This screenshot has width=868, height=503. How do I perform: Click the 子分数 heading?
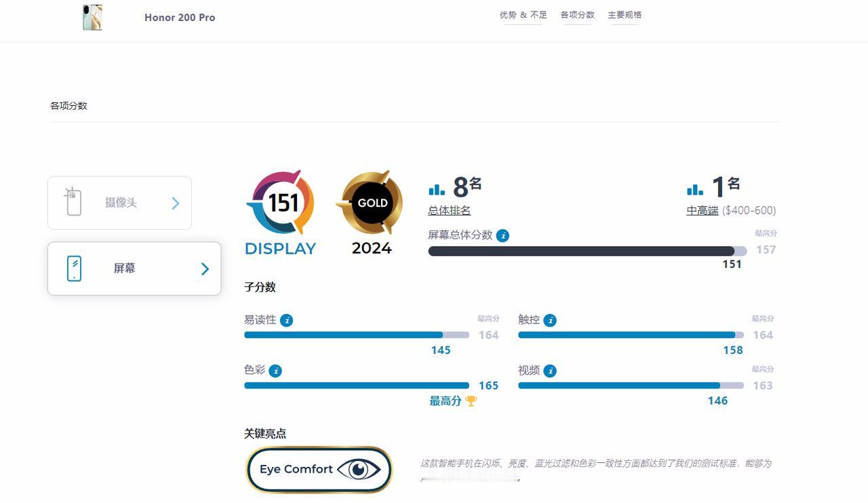(x=260, y=287)
